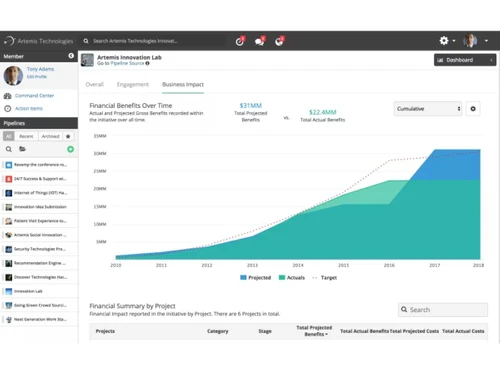
Task: Open the Dashboard dropdown button
Action: point(465,60)
